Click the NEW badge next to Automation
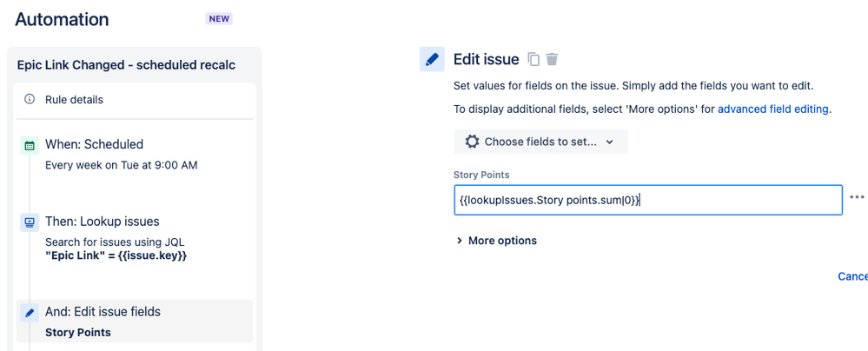 pos(219,19)
